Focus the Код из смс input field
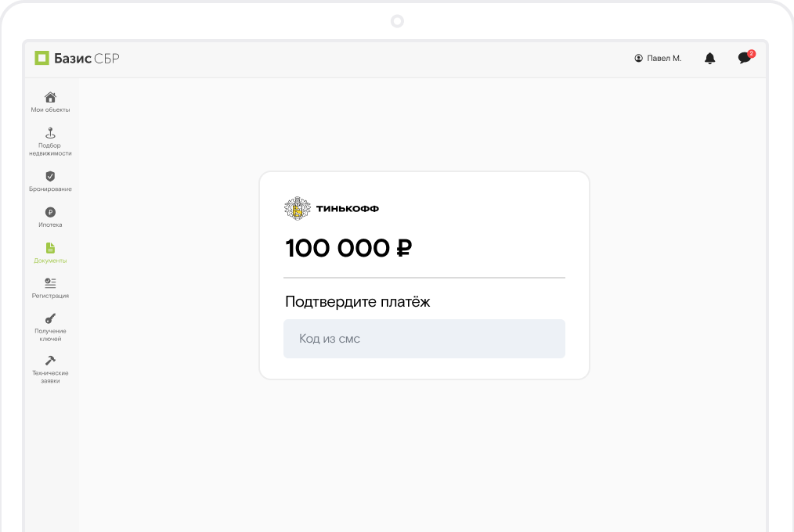The height and width of the screenshot is (532, 794). [424, 339]
